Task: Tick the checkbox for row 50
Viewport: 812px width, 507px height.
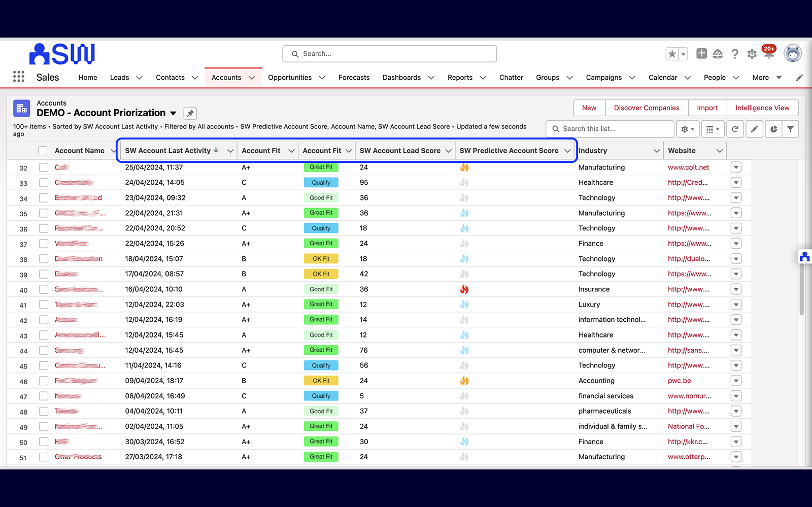Action: click(44, 442)
